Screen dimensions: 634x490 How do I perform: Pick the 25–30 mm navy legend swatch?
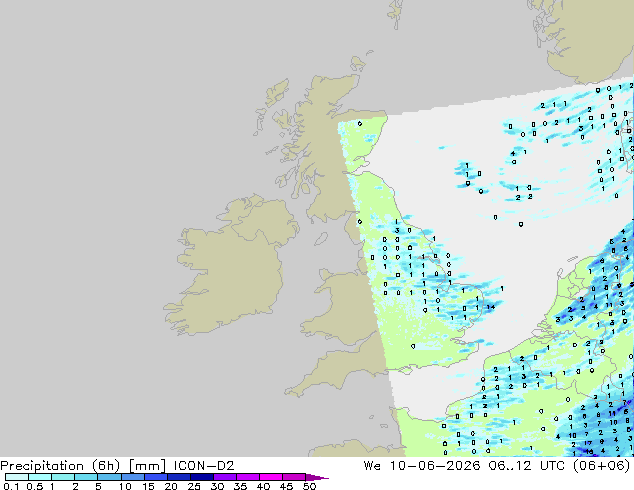coord(201,477)
